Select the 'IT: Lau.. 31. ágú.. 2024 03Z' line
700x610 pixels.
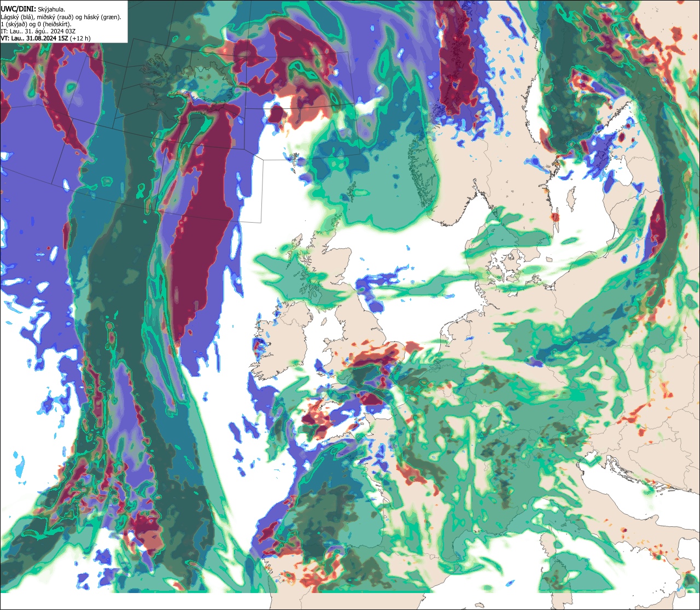point(38,31)
